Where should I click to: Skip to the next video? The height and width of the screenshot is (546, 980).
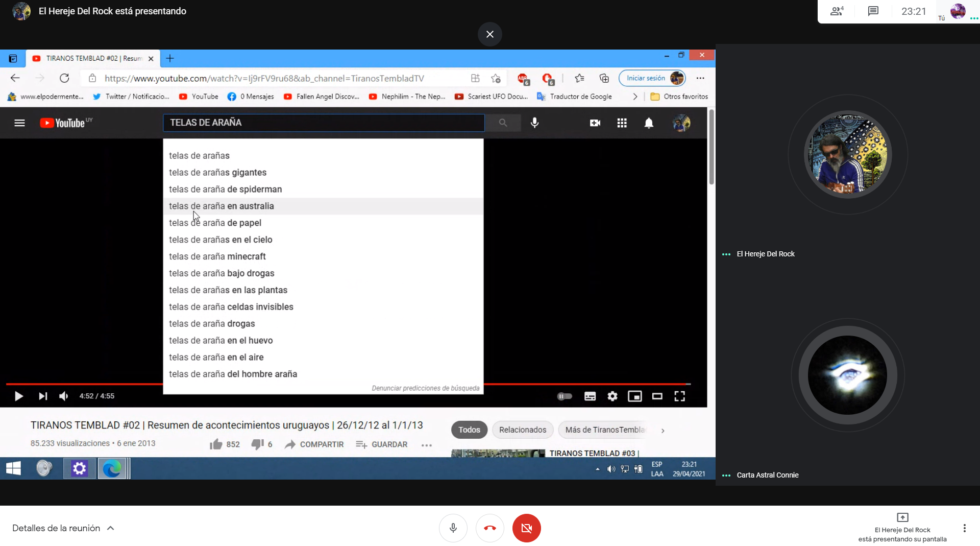43,396
